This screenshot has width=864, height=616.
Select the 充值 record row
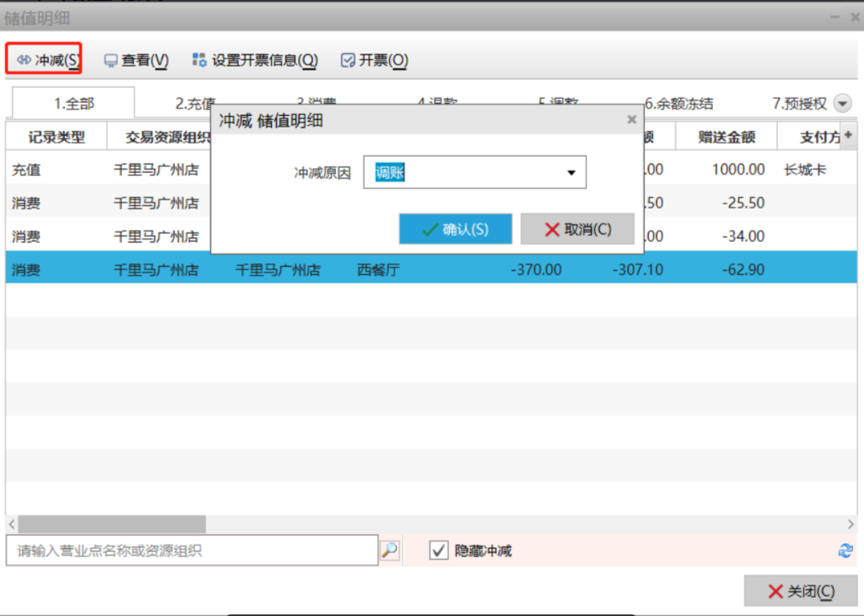[x=106, y=170]
